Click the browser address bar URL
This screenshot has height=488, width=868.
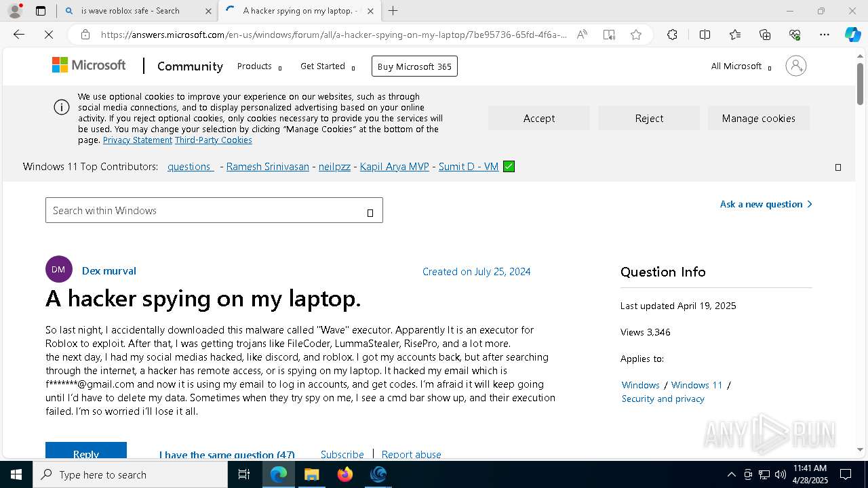click(x=334, y=35)
